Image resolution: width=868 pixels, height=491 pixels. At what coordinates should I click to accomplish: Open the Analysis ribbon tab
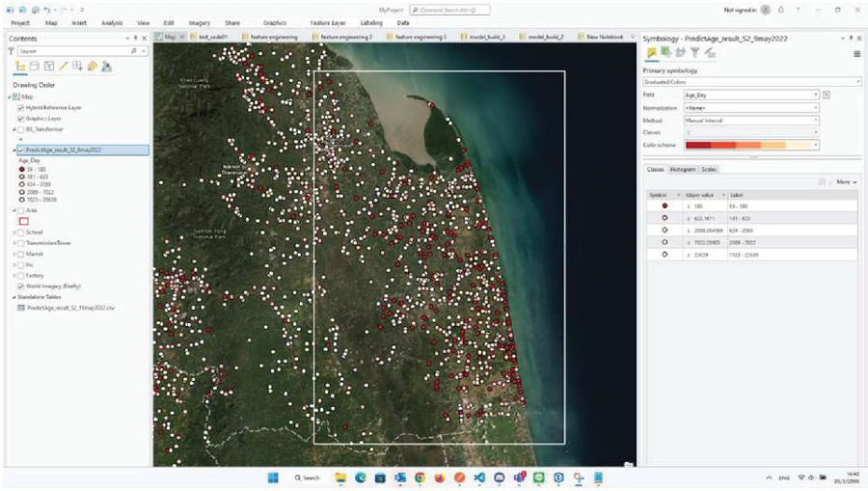tap(112, 23)
